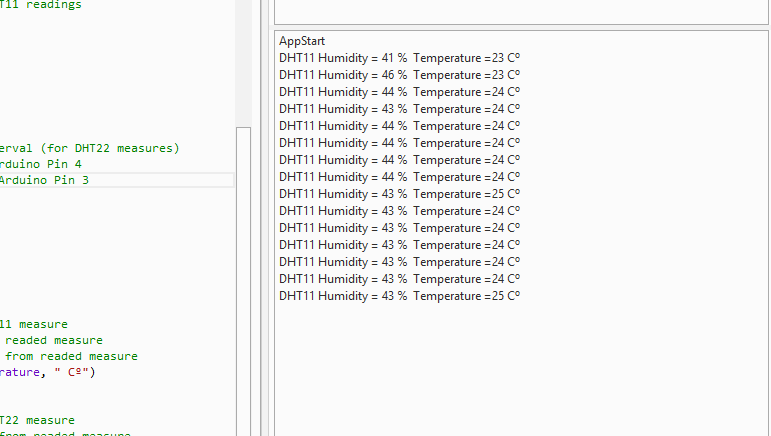
Task: Click the 'from readed measure' comment line
Action: 72,356
